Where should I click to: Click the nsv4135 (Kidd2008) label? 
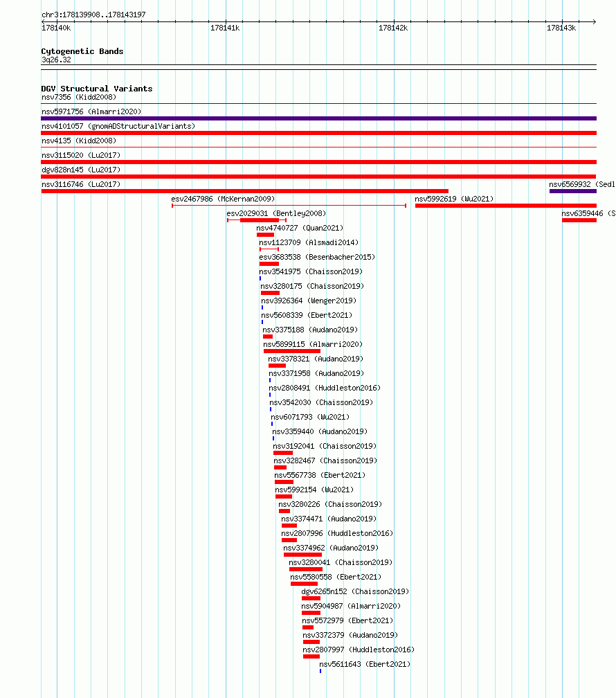pos(79,141)
